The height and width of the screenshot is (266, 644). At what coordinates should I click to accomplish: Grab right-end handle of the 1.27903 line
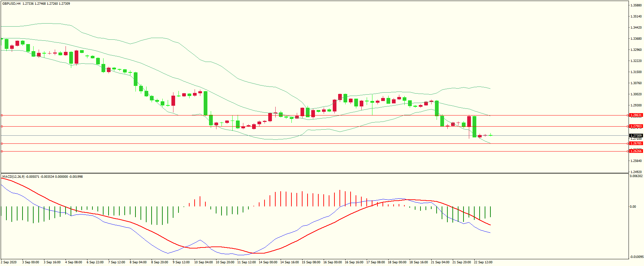[628, 126]
